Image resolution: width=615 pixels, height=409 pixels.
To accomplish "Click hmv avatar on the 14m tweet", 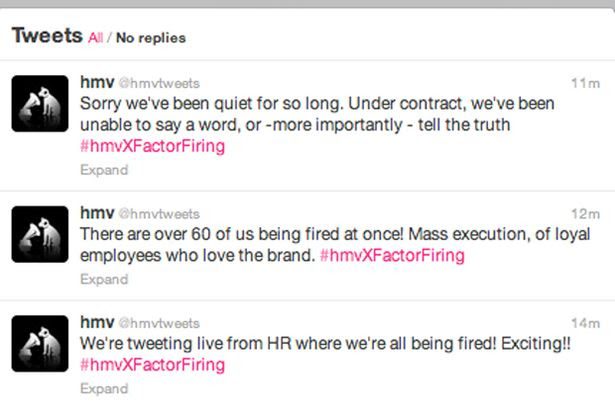I will click(x=40, y=344).
